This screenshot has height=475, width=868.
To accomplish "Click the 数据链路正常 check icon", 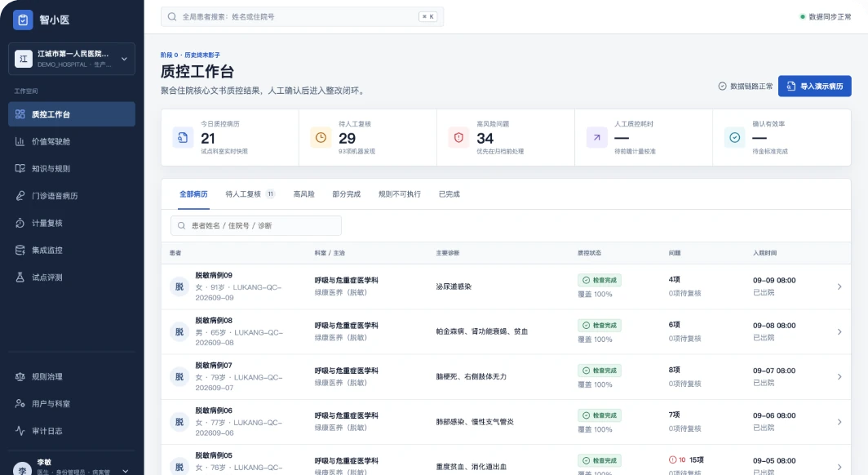I will [722, 87].
